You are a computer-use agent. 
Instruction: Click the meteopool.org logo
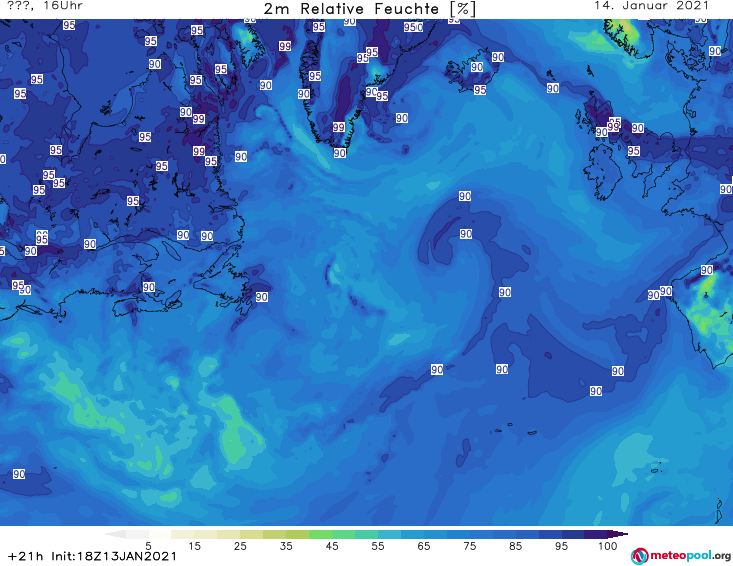coord(681,556)
